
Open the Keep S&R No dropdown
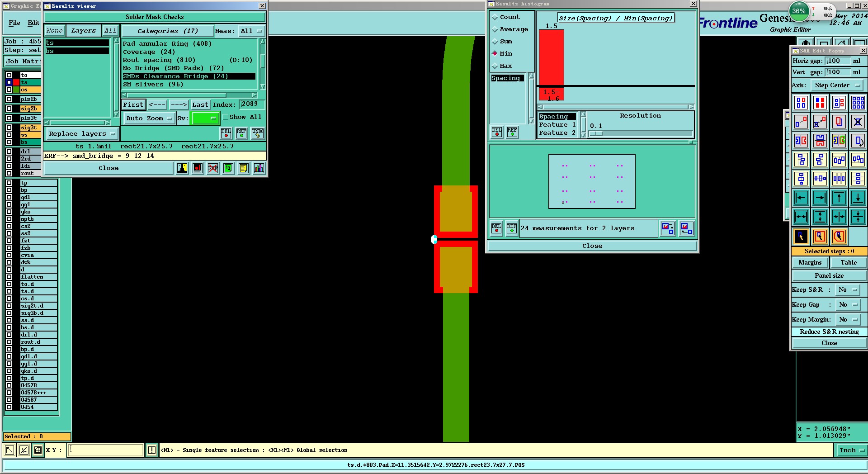tap(848, 290)
